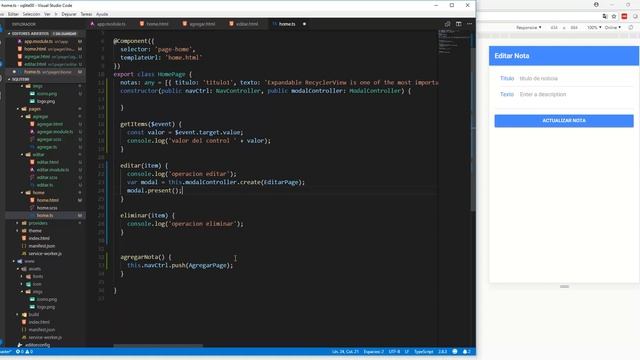Open the Depurar menu
The width and height of the screenshot is (640, 360).
(69, 14)
